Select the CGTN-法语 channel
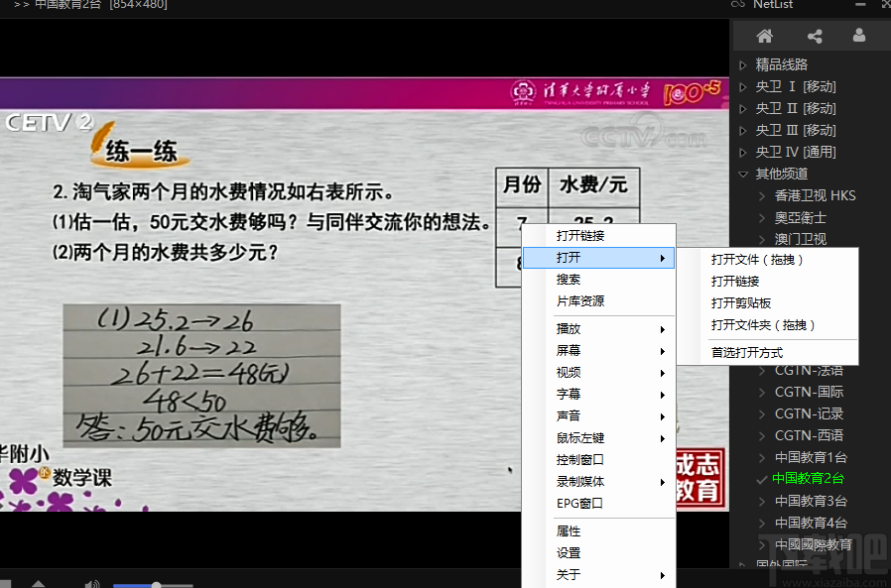Screen dimensions: 891x588 [810, 371]
